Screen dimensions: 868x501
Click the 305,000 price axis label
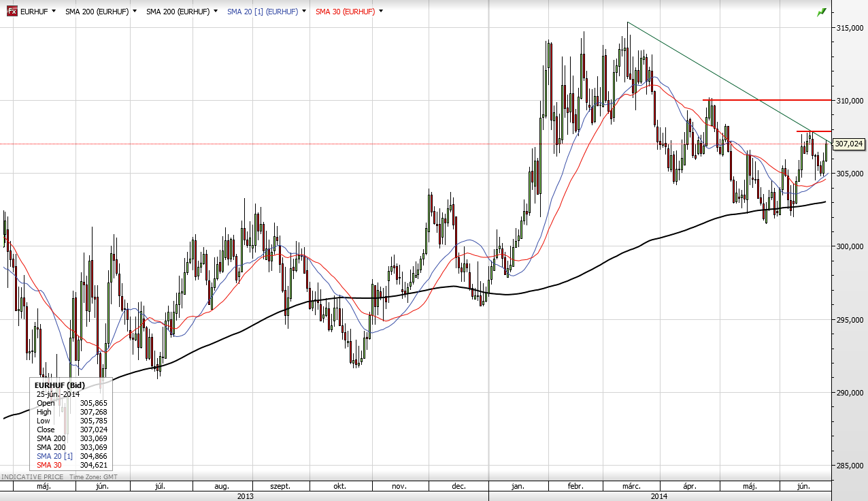pyautogui.click(x=850, y=174)
